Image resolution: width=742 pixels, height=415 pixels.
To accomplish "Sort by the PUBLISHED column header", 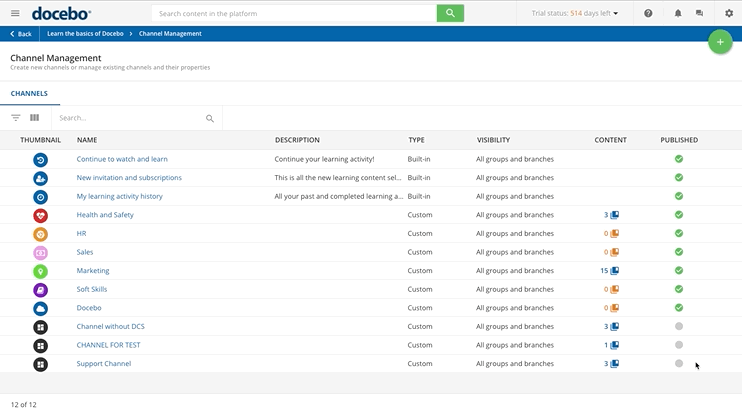I will coord(679,140).
